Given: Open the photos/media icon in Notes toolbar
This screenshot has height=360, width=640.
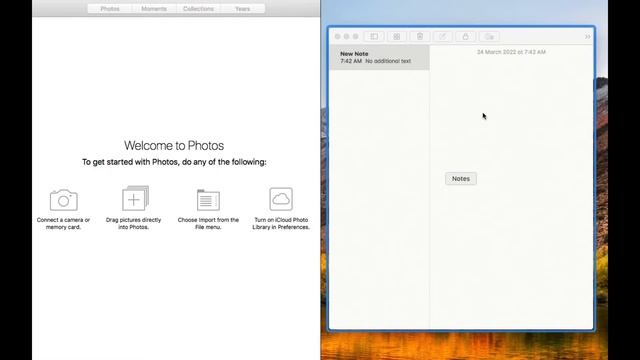Looking at the screenshot, I should 489,37.
